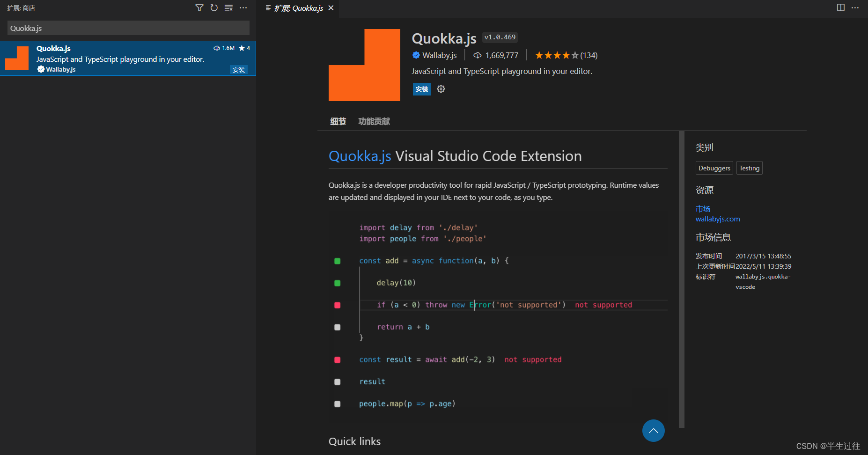
Task: Click the orange Quokka.js list thumbnail
Action: (17, 58)
